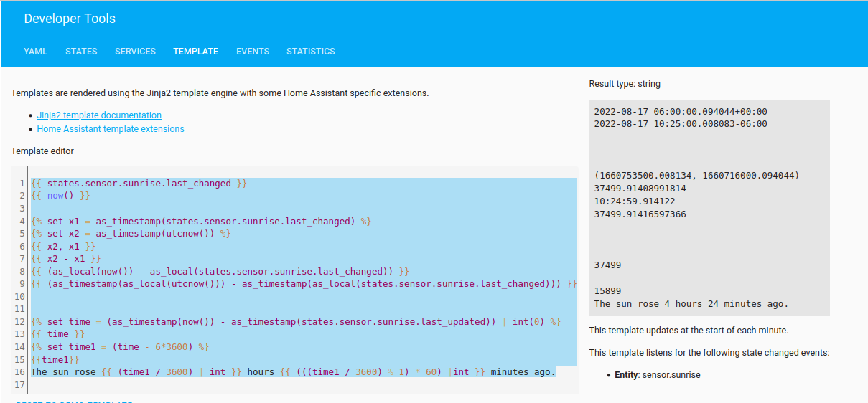Click editor line setting x1 variable
The height and width of the screenshot is (403, 868).
(201, 221)
